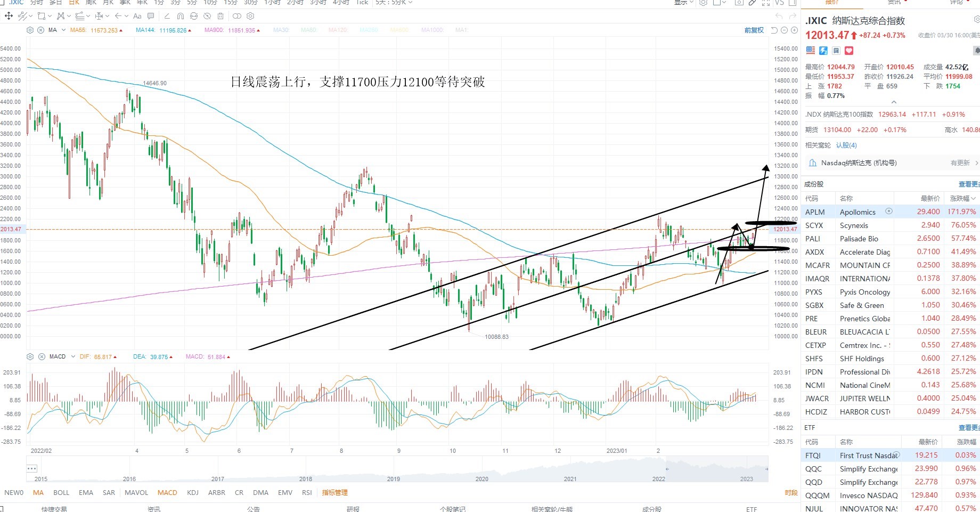
Task: Toggle hide-drawings eye icon in toolbar
Action: click(x=207, y=16)
